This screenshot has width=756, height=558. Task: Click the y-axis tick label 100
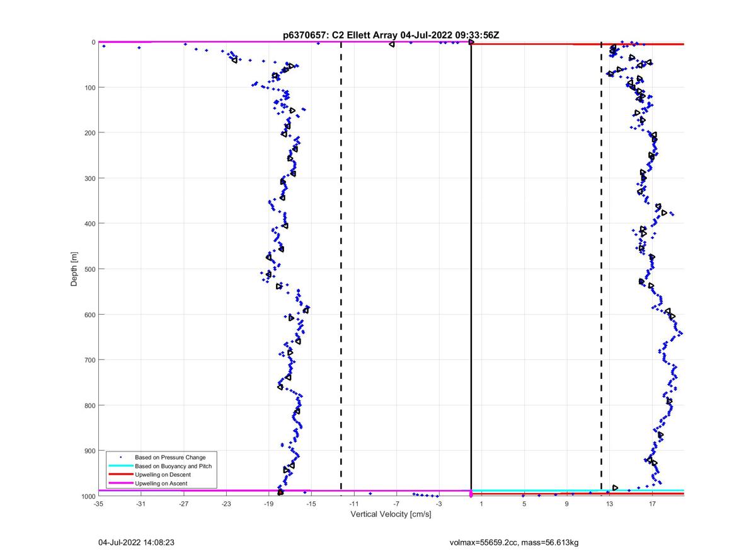click(x=89, y=87)
